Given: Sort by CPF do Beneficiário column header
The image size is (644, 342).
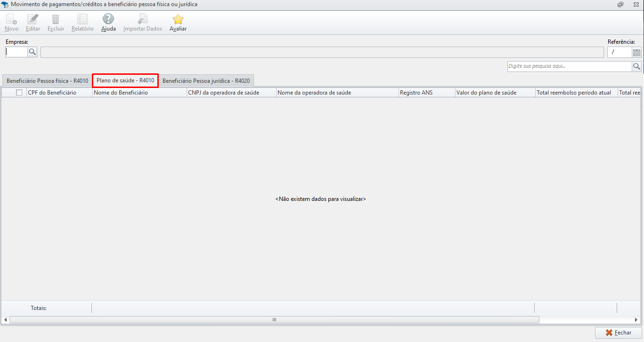Looking at the screenshot, I should click(59, 93).
